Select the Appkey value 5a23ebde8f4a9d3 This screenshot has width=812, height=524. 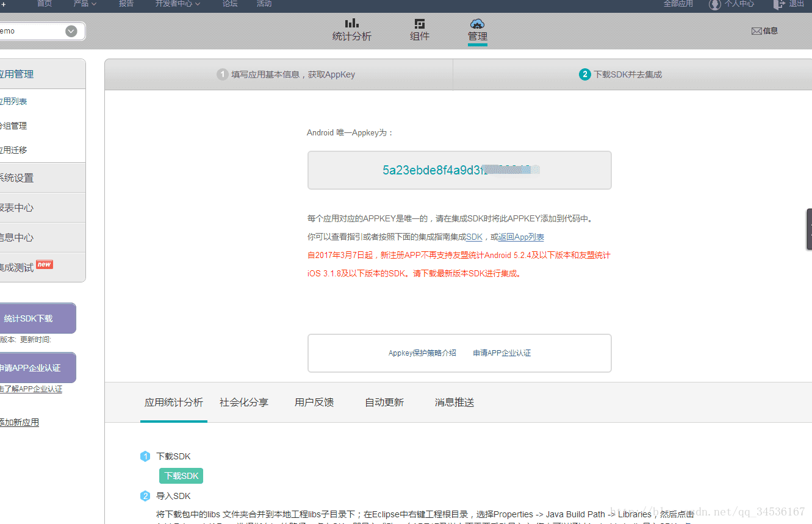click(434, 170)
